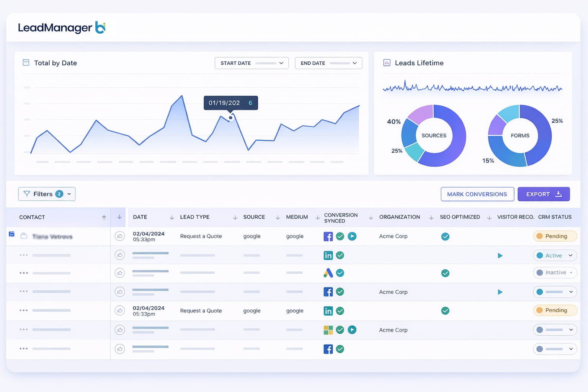Click the Leads Lifetime chart icon
Screen dimensions: 588x392
(387, 63)
